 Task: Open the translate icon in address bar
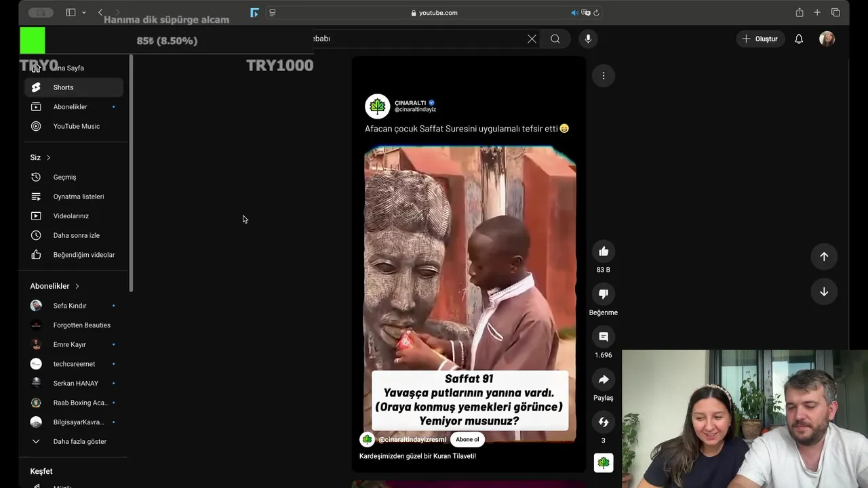click(x=585, y=12)
